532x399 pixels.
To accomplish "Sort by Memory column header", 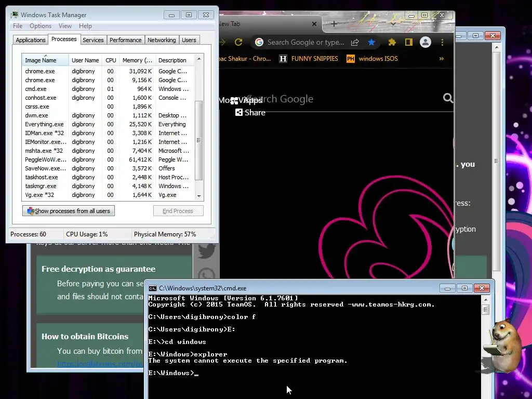I will pos(137,60).
